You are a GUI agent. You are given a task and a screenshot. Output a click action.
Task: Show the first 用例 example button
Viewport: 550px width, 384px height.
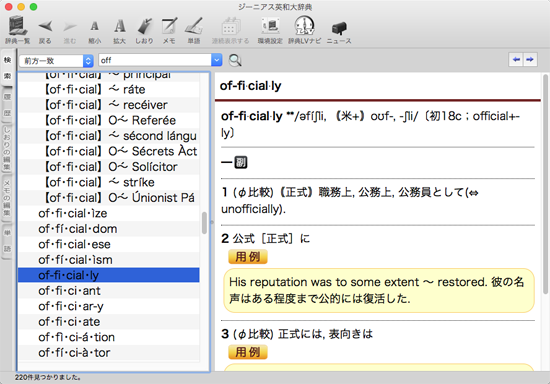coord(248,257)
